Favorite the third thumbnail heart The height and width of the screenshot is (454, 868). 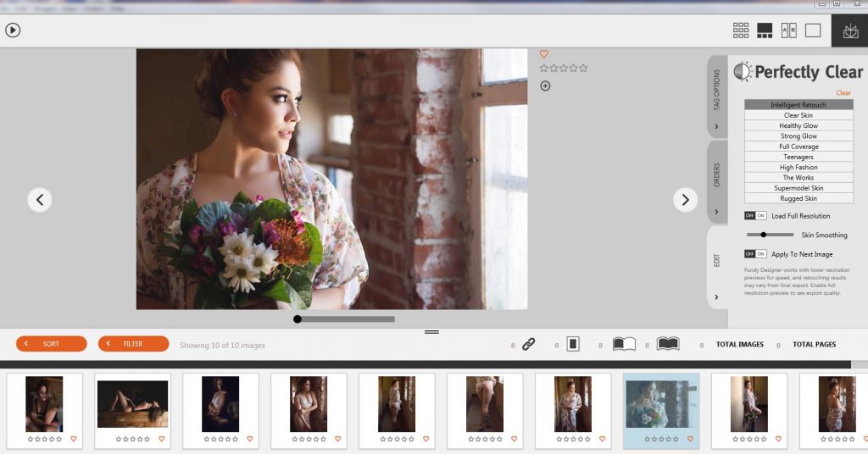tap(250, 439)
